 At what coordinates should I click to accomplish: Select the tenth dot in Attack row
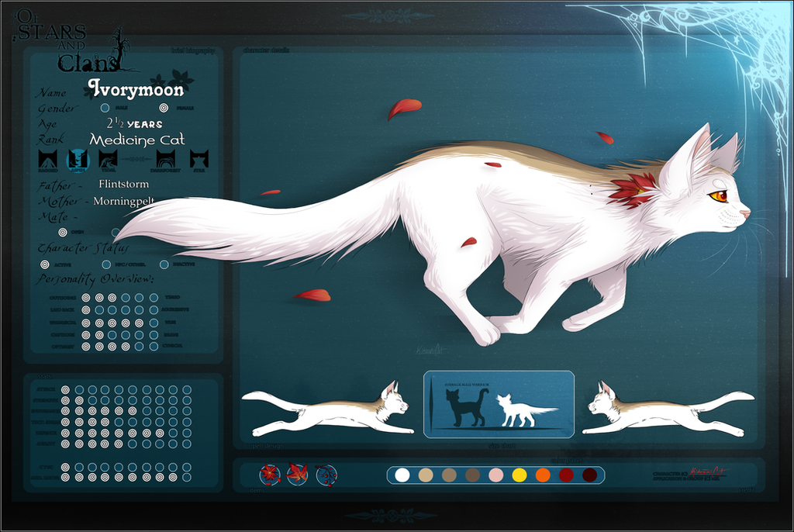187,389
